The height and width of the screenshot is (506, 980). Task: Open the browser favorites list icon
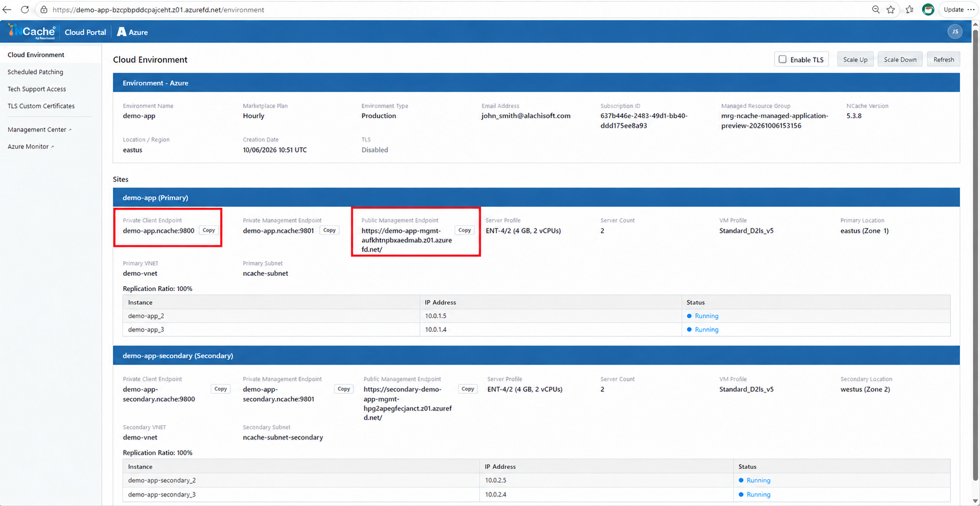pyautogui.click(x=909, y=10)
